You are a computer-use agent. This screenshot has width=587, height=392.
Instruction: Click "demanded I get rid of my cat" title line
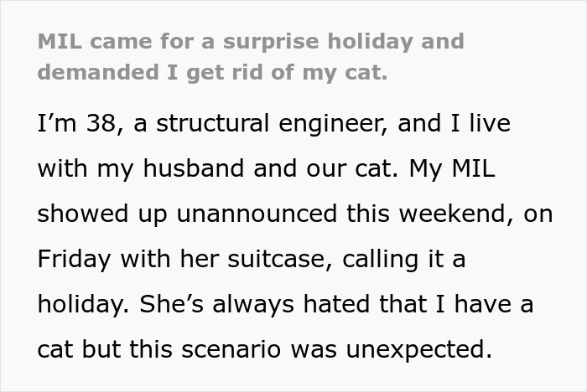click(212, 71)
